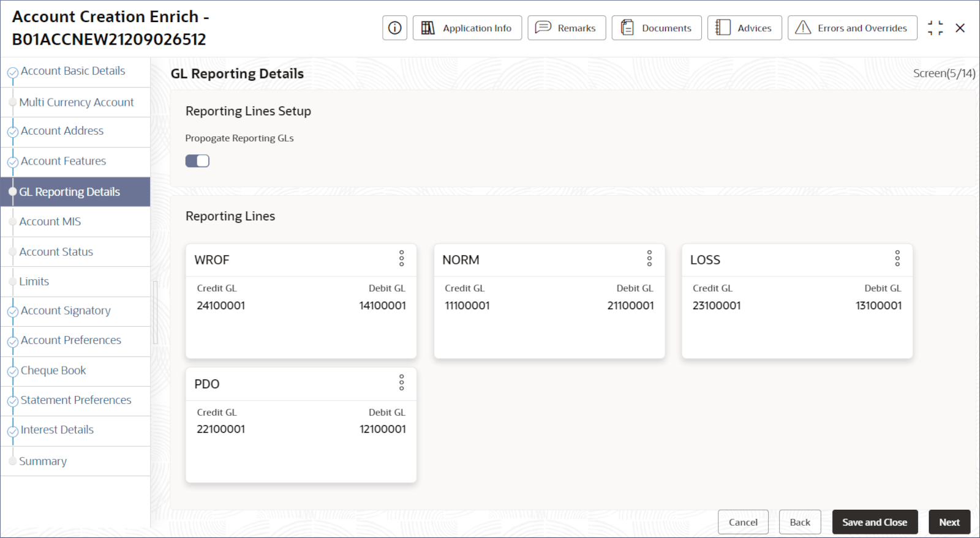Click the NORM card title

pyautogui.click(x=461, y=260)
